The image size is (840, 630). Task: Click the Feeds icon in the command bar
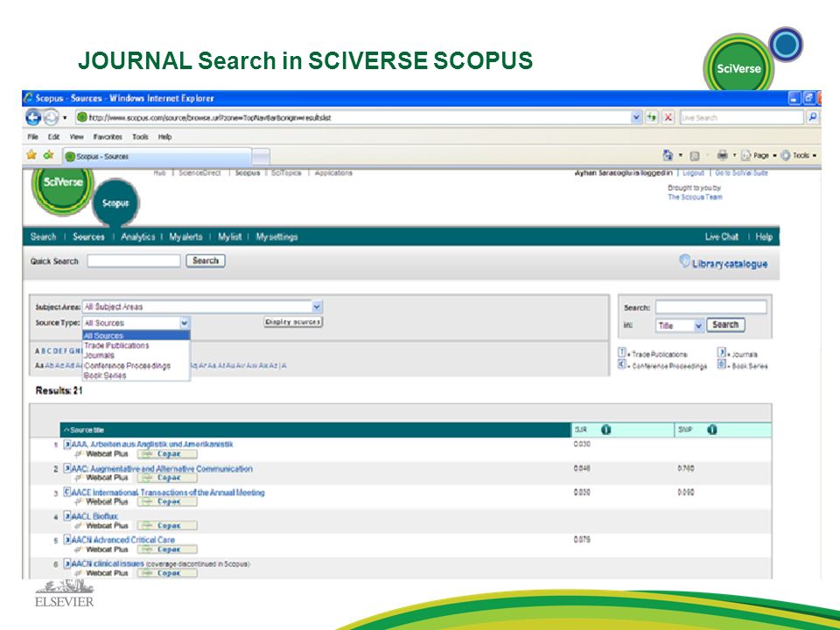(695, 156)
